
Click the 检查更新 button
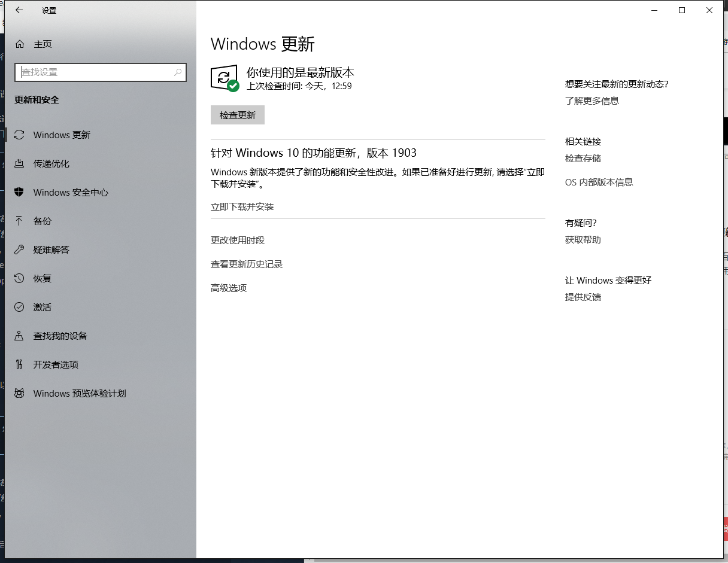click(x=237, y=115)
